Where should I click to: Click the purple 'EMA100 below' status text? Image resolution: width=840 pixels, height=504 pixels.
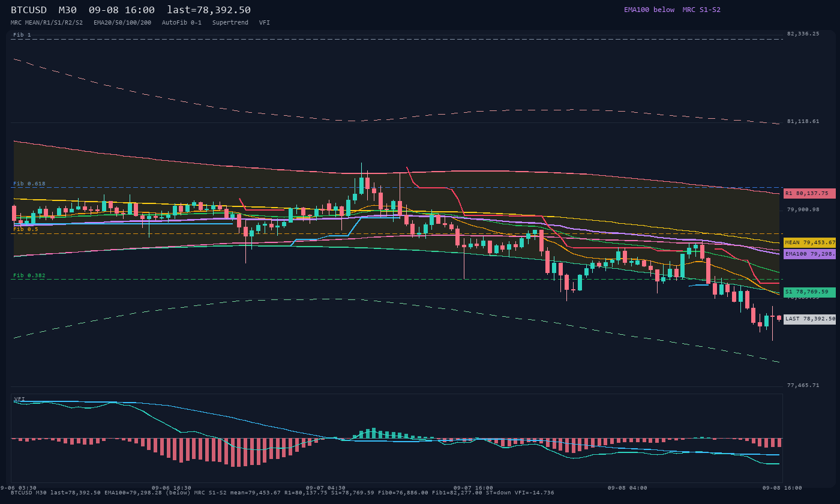coord(649,10)
